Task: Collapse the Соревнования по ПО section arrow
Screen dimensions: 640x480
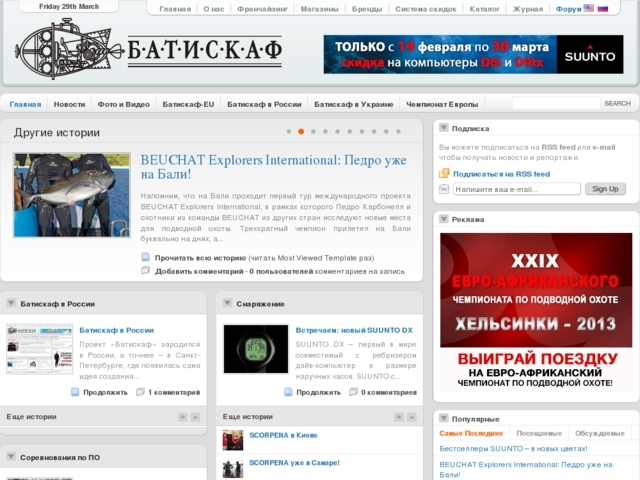Action: tap(11, 456)
